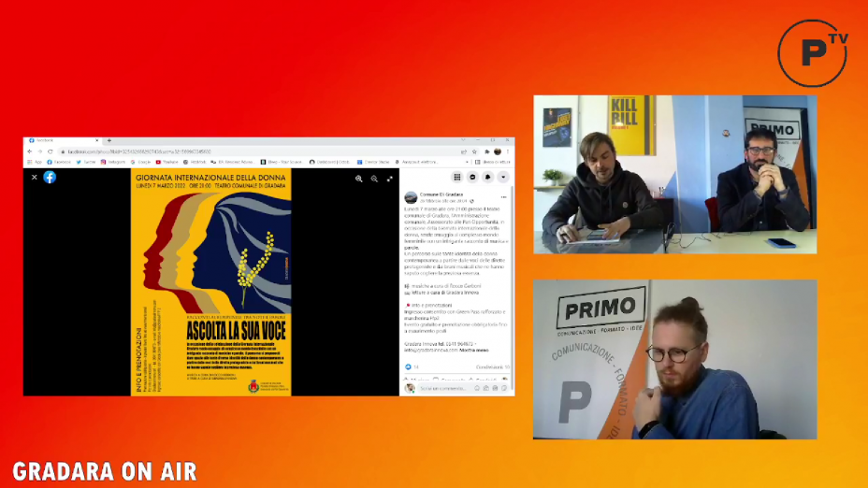The height and width of the screenshot is (488, 868).
Task: Open a new browser tab with plus
Action: (x=108, y=141)
